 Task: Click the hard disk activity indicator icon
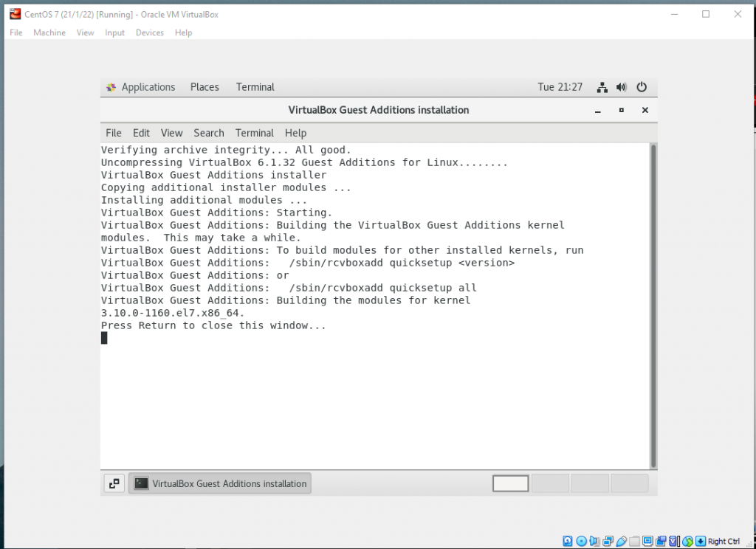click(568, 541)
